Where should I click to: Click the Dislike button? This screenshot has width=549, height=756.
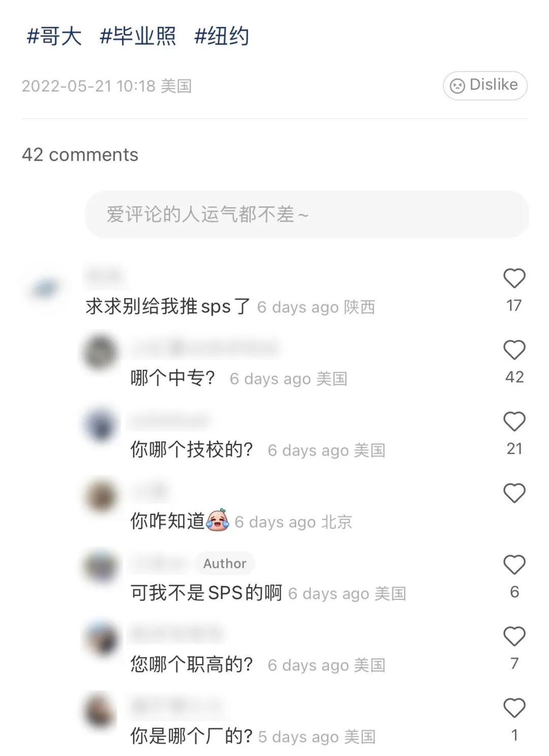point(485,85)
